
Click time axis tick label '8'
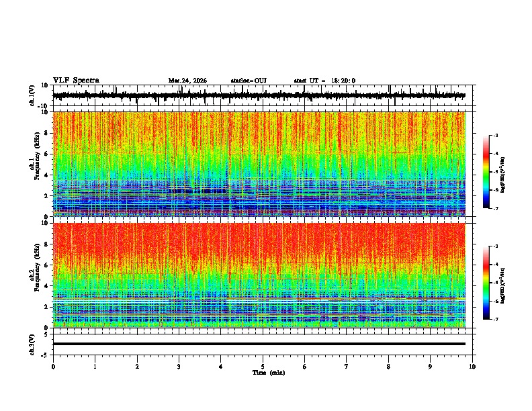click(388, 367)
